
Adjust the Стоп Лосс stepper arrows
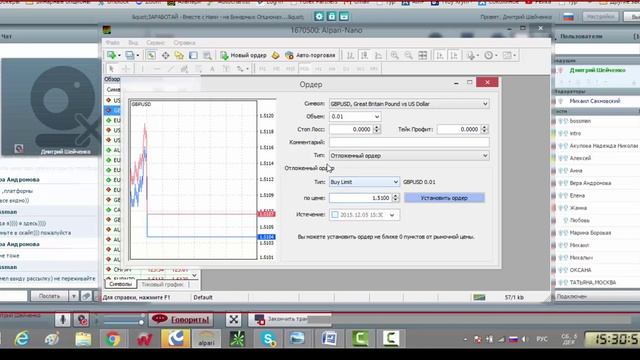pyautogui.click(x=377, y=129)
